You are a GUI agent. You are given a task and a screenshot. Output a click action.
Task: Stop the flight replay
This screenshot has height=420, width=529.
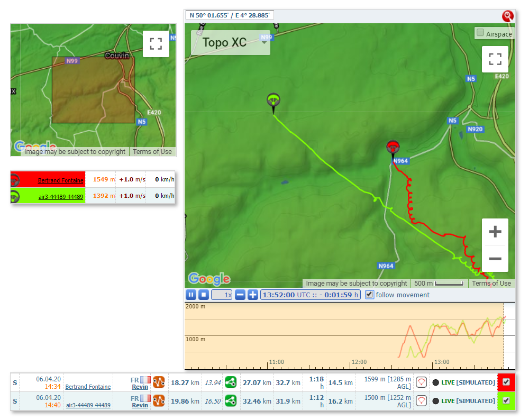tap(204, 295)
